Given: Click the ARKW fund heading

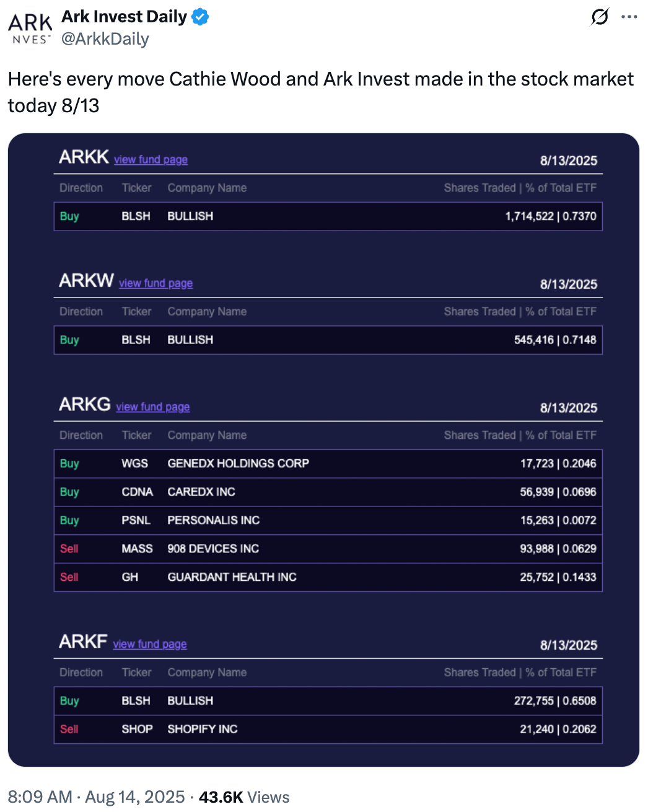Looking at the screenshot, I should pos(86,280).
